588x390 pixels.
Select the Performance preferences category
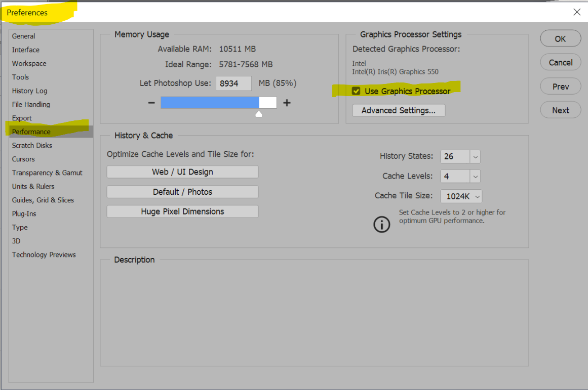click(51, 132)
